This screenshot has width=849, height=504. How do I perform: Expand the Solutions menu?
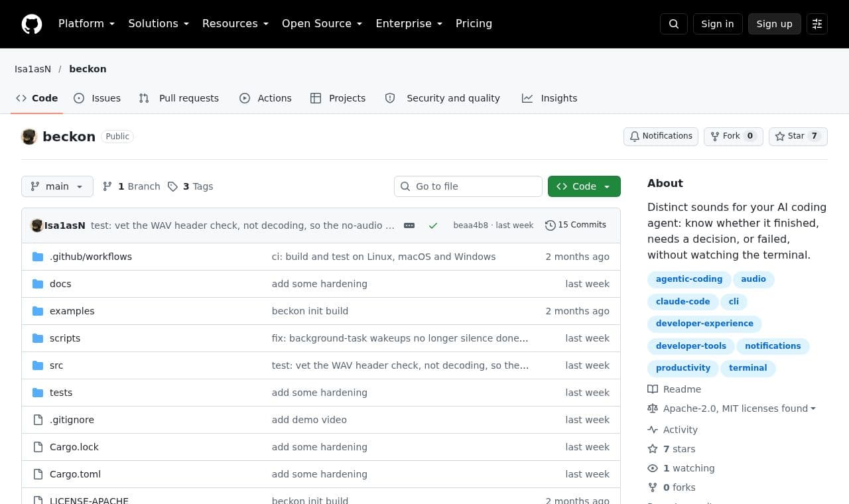coord(159,24)
